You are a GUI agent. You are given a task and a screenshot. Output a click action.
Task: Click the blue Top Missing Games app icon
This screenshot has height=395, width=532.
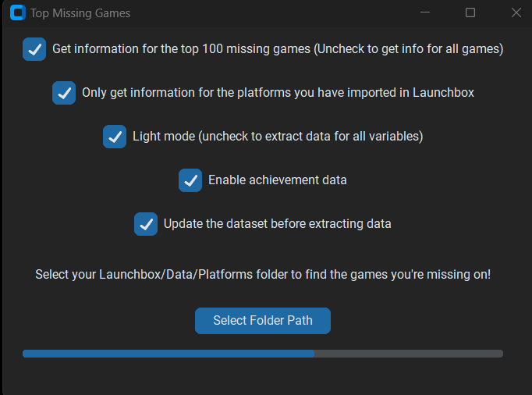pyautogui.click(x=18, y=13)
